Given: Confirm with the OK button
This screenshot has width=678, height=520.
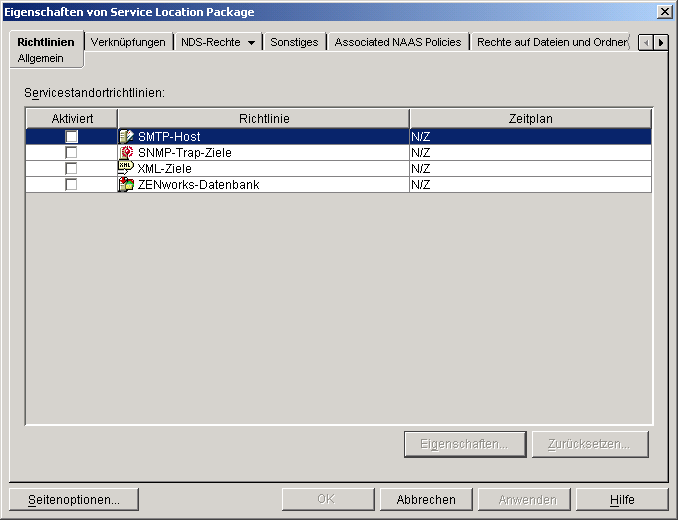Looking at the screenshot, I should pos(328,500).
